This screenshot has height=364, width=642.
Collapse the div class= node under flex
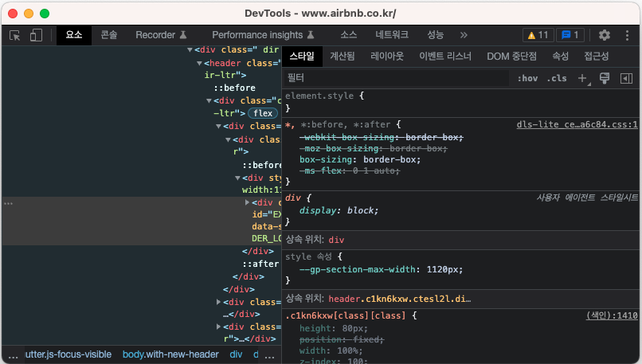(218, 127)
